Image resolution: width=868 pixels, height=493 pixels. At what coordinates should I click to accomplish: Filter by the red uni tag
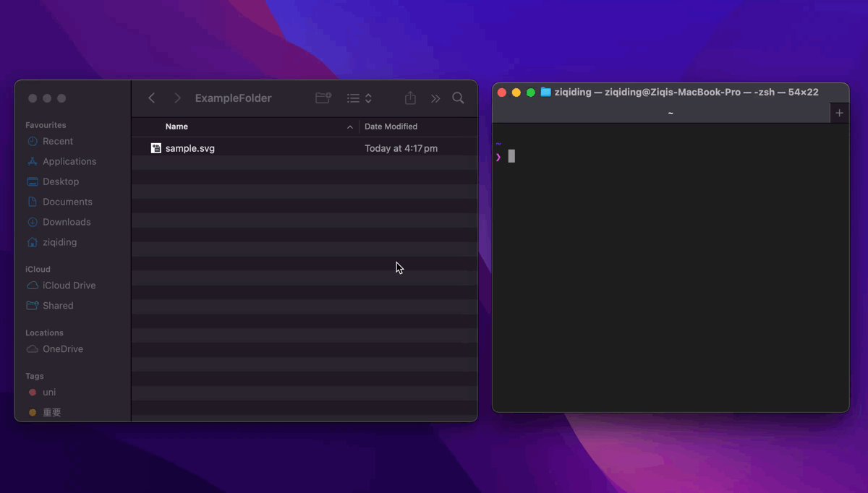click(48, 393)
